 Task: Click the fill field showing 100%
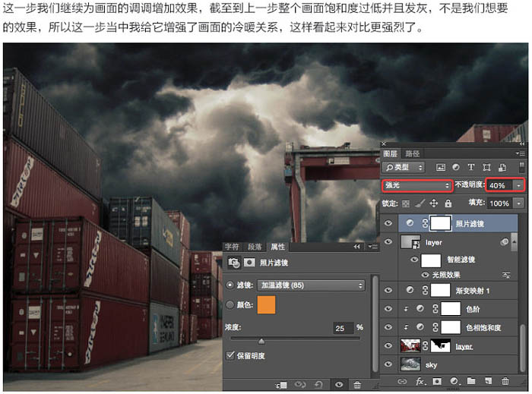click(501, 203)
